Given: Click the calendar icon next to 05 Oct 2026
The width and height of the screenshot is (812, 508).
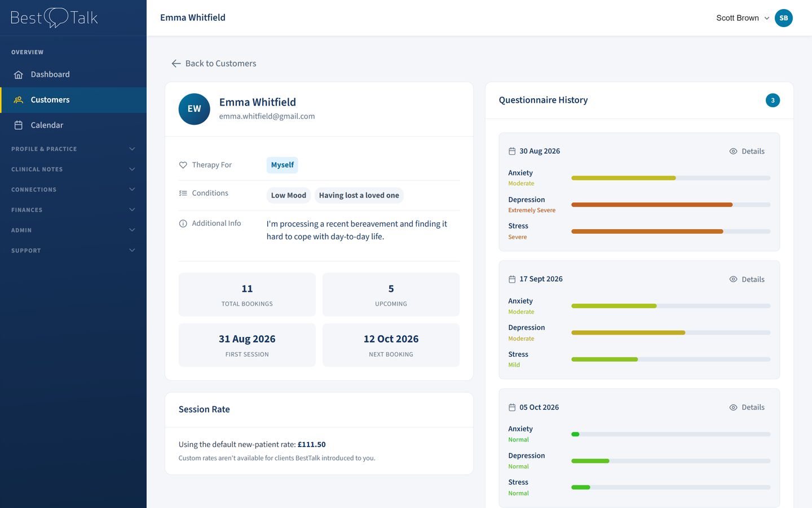Looking at the screenshot, I should click(512, 408).
